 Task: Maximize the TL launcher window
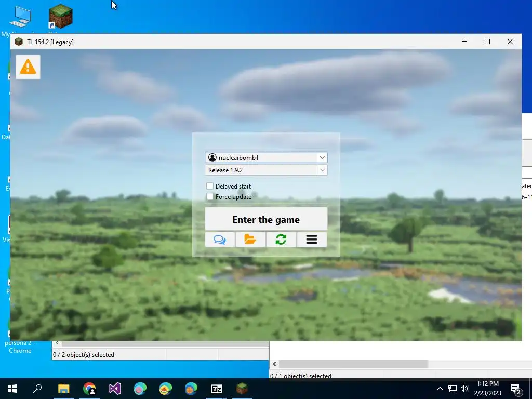[x=487, y=42]
